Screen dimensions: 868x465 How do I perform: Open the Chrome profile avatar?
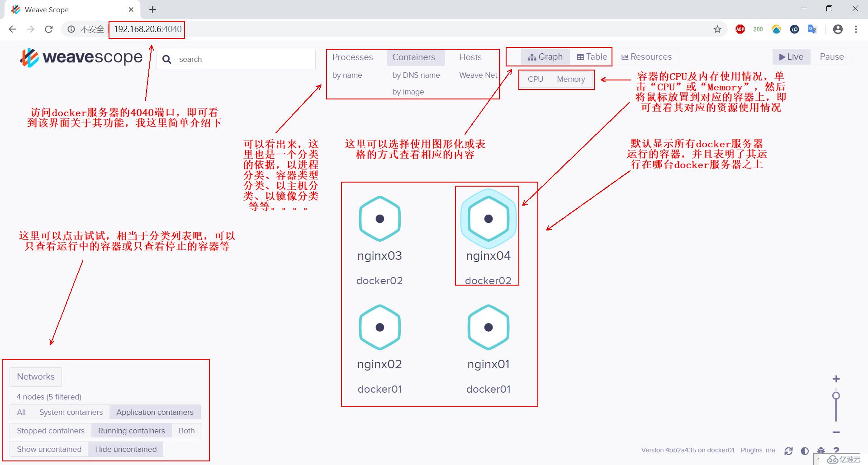[x=838, y=29]
